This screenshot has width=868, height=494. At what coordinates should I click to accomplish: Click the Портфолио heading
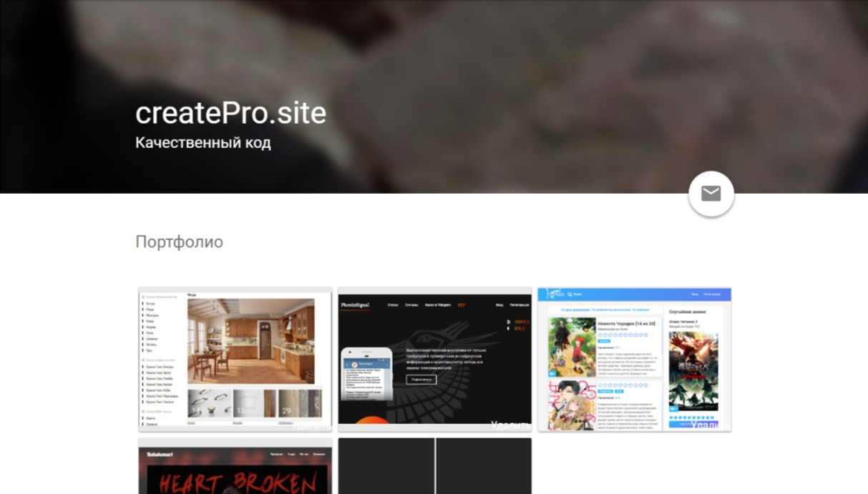(179, 242)
